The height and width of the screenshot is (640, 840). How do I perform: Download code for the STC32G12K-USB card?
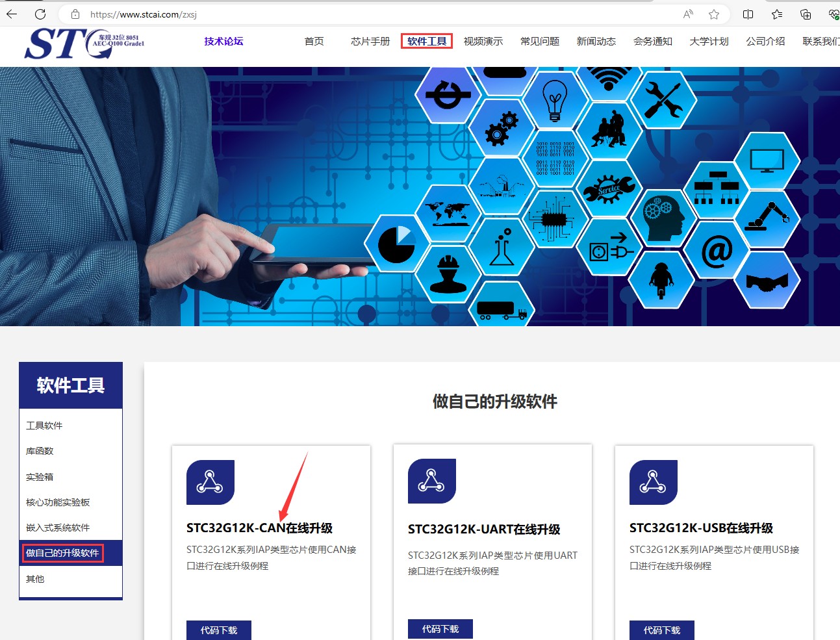(x=662, y=630)
